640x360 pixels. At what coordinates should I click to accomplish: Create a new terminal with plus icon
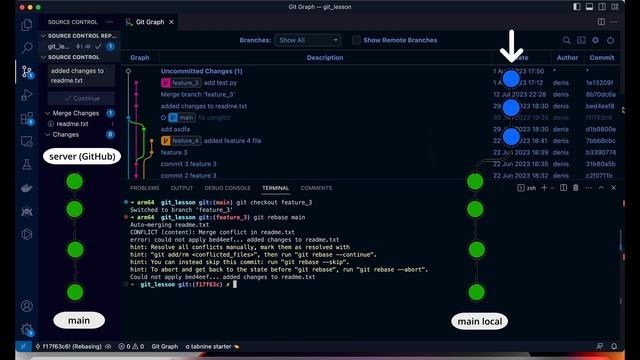pyautogui.click(x=544, y=188)
